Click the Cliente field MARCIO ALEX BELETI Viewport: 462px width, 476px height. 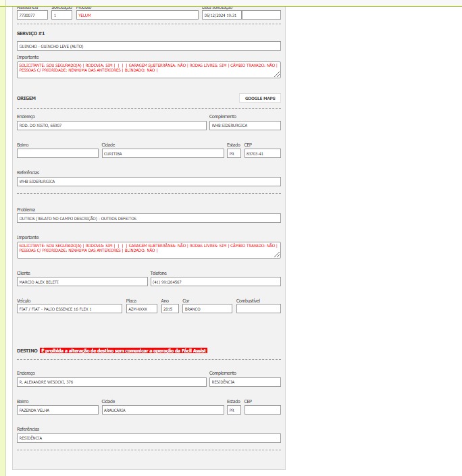[81, 282]
